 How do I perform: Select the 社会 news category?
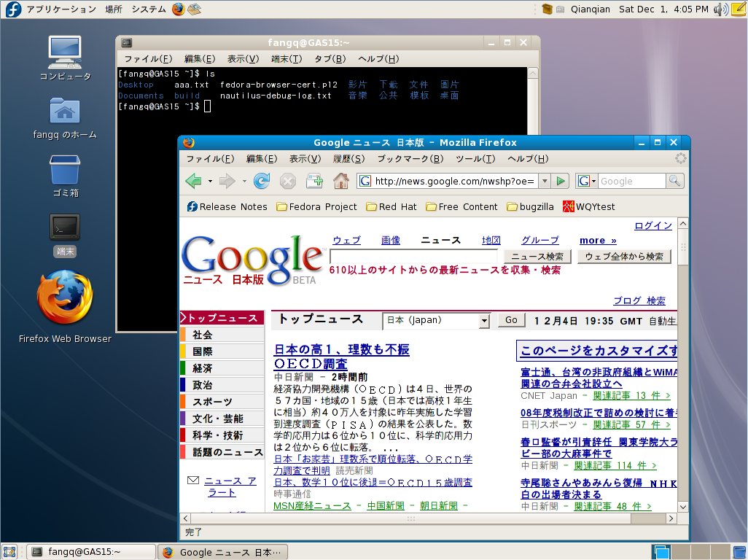click(x=222, y=335)
